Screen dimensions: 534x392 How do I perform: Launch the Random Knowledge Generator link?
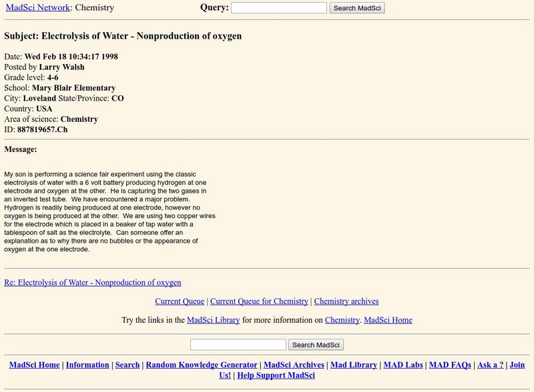202,365
